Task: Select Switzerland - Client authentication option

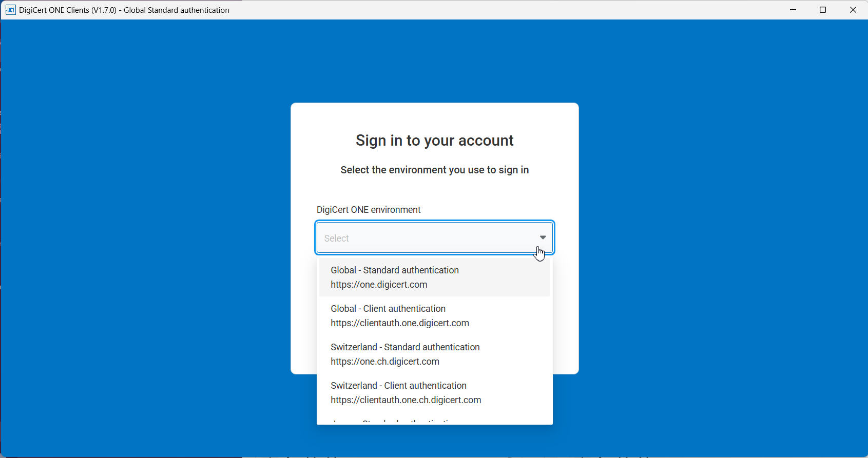Action: pyautogui.click(x=435, y=392)
